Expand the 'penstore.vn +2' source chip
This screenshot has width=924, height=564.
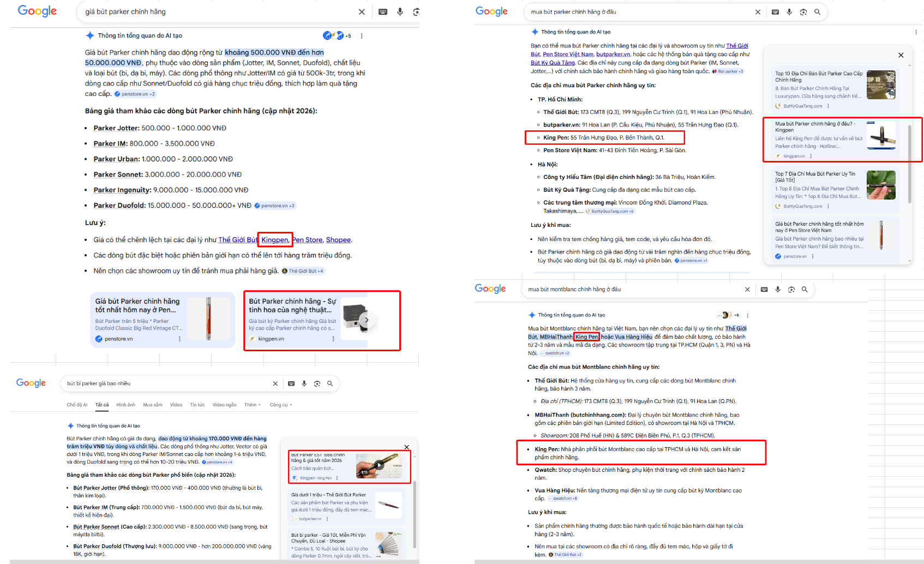[135, 94]
